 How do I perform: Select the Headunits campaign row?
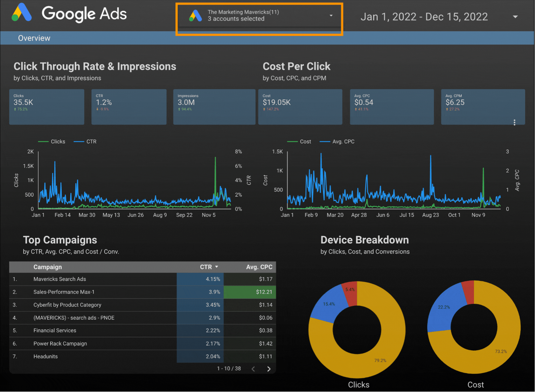click(x=142, y=356)
